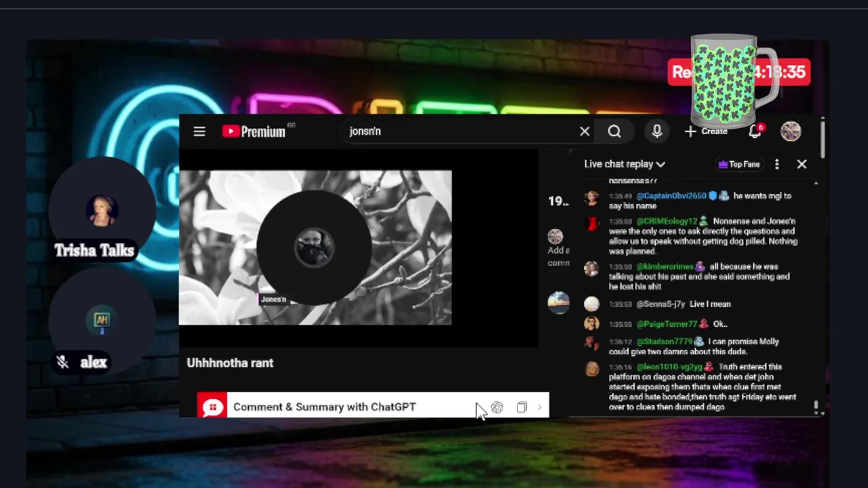Open live chat three-dot options menu
The image size is (868, 488).
[x=777, y=164]
